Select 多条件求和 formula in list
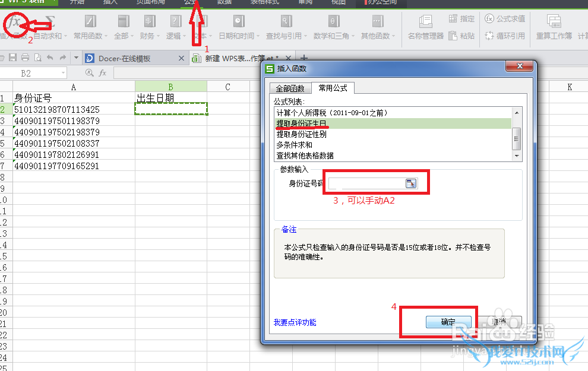This screenshot has width=588, height=371. pyautogui.click(x=393, y=145)
